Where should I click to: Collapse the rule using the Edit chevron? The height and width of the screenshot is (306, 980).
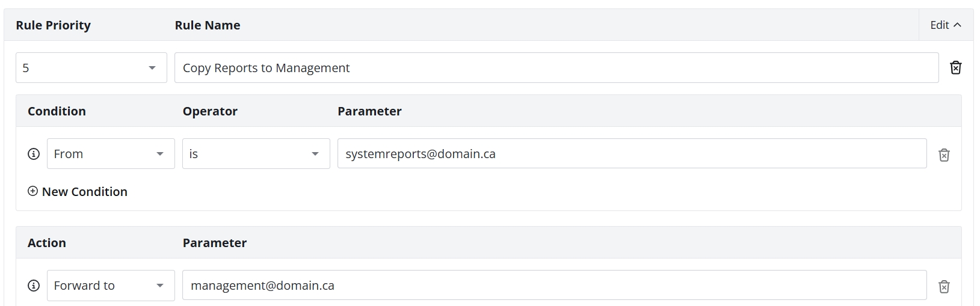(x=946, y=25)
